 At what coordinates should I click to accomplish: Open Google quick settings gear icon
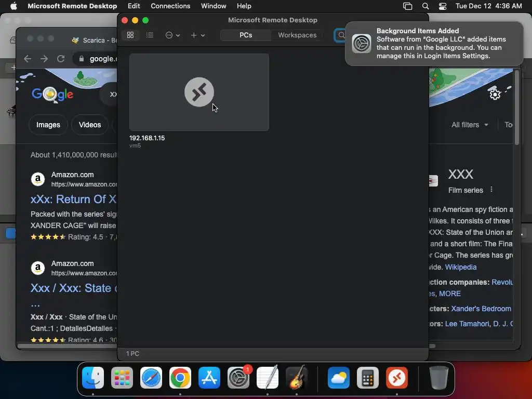[x=495, y=94]
